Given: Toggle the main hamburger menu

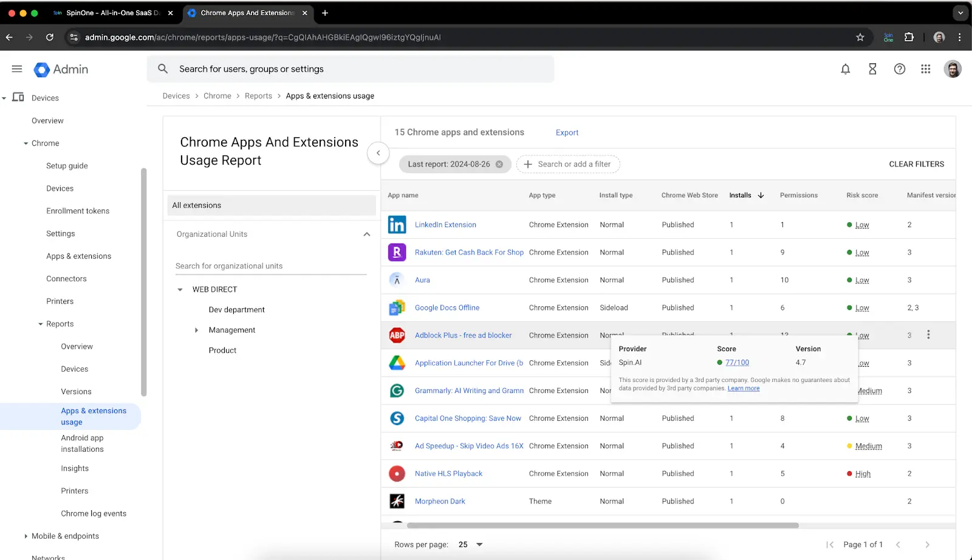Looking at the screenshot, I should [x=17, y=69].
